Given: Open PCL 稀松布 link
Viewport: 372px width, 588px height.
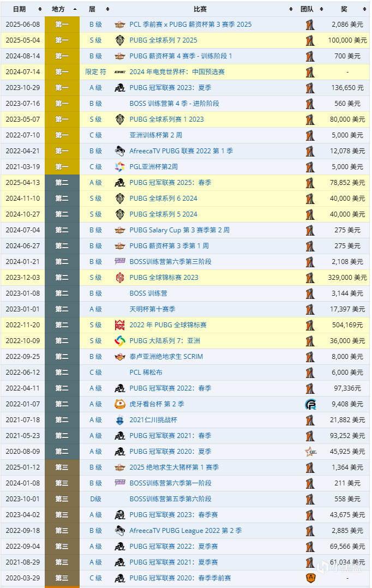Looking at the screenshot, I should click(x=146, y=373).
